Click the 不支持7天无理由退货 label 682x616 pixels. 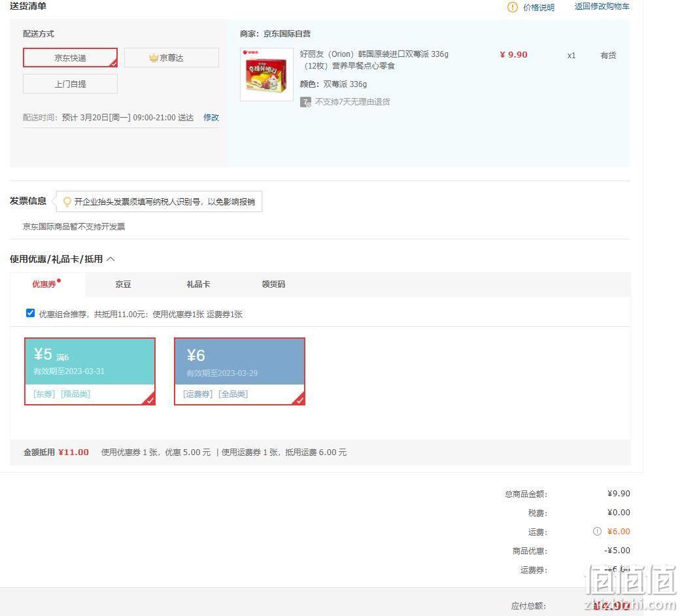[352, 102]
